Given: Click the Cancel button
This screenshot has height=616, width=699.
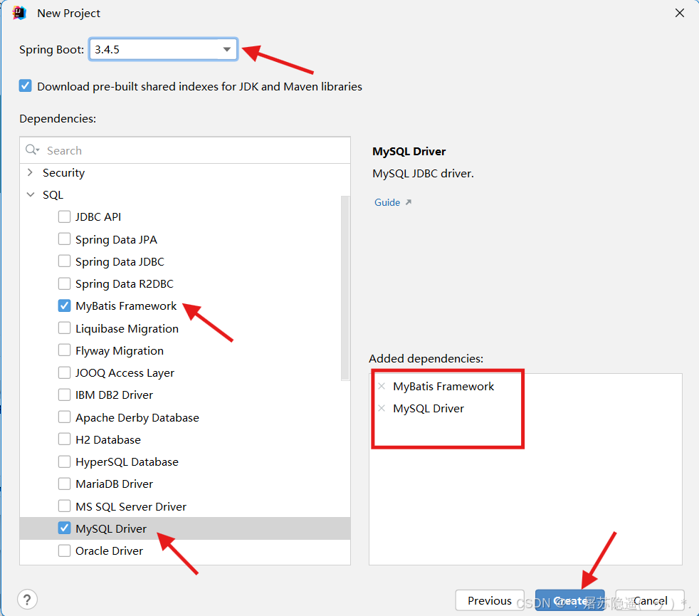Looking at the screenshot, I should pos(650,601).
